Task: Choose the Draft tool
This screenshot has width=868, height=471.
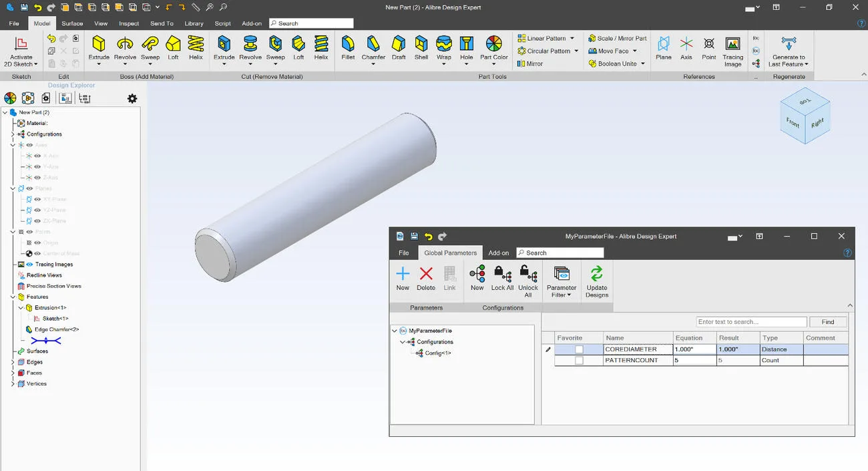Action: (399, 47)
